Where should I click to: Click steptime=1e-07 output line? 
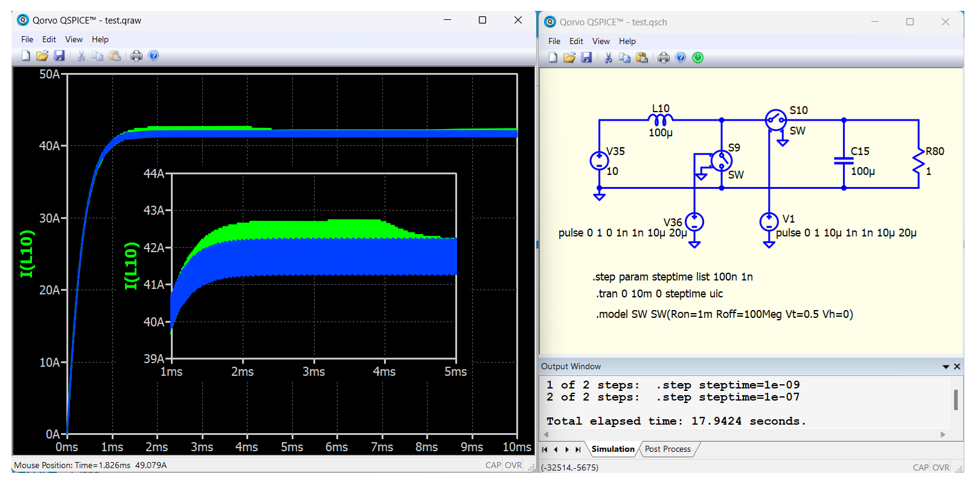[x=673, y=397]
